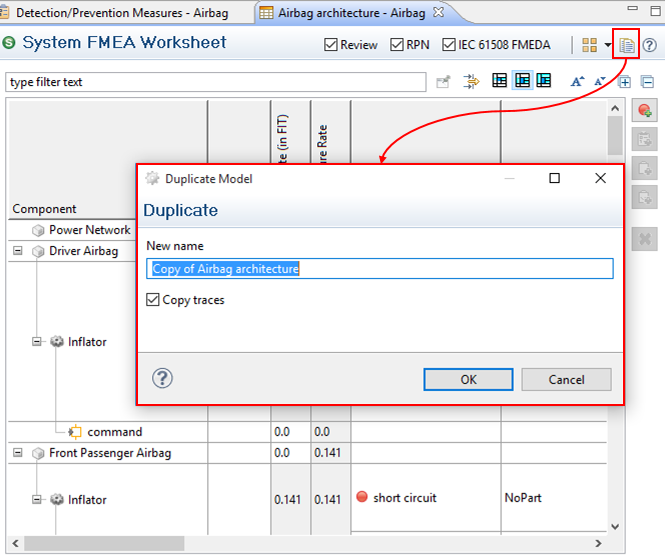Click the filter text search box

(x=215, y=82)
